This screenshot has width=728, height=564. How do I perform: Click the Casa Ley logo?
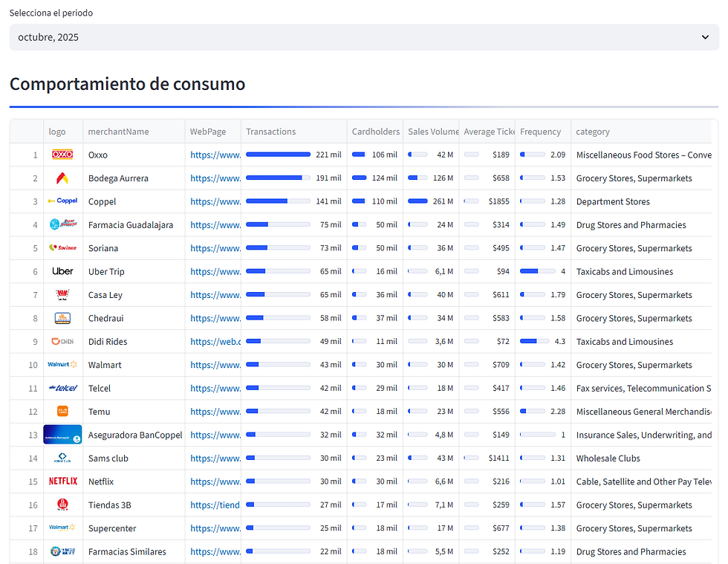(x=62, y=294)
